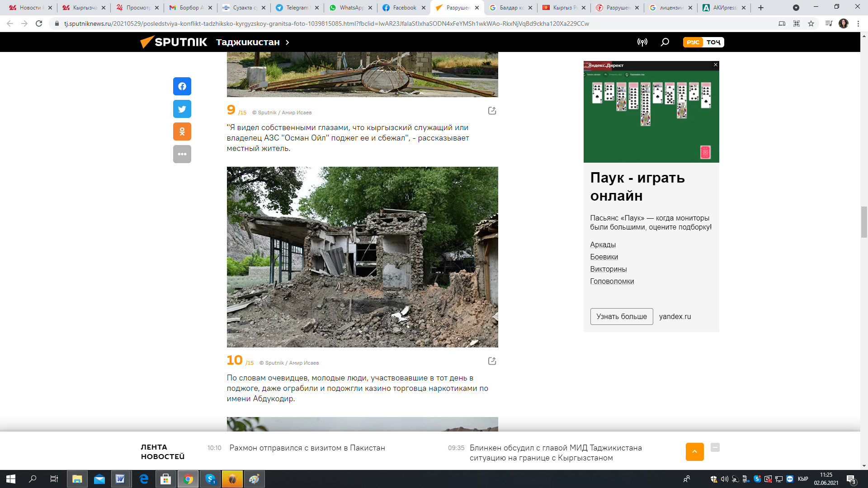Expand Таджикистан region chevron

tap(287, 42)
